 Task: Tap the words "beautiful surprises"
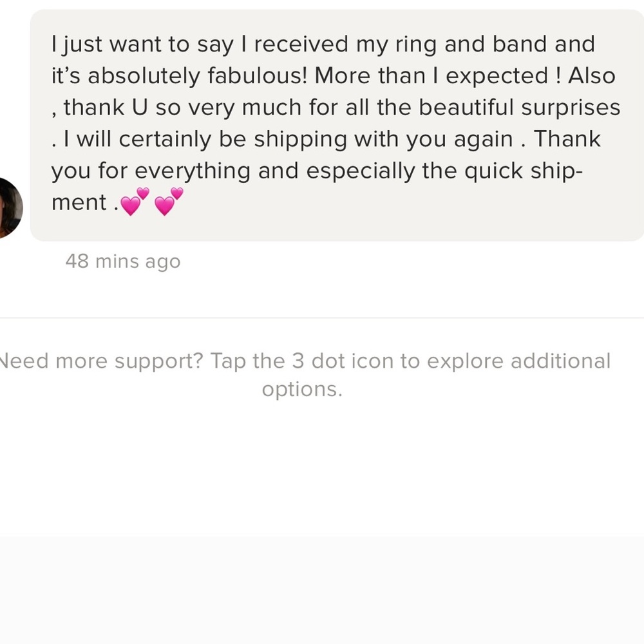coord(520,108)
